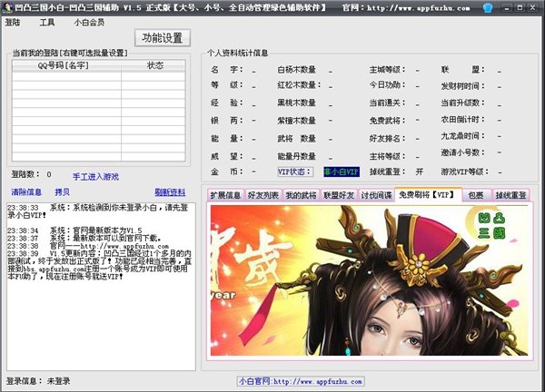Click the QQ号码[名字] column header

(x=66, y=65)
